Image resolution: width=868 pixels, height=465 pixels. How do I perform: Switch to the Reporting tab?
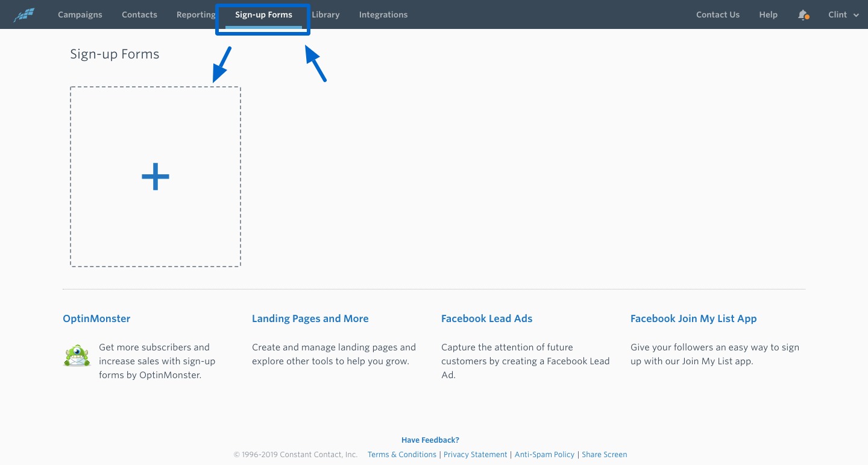[196, 14]
